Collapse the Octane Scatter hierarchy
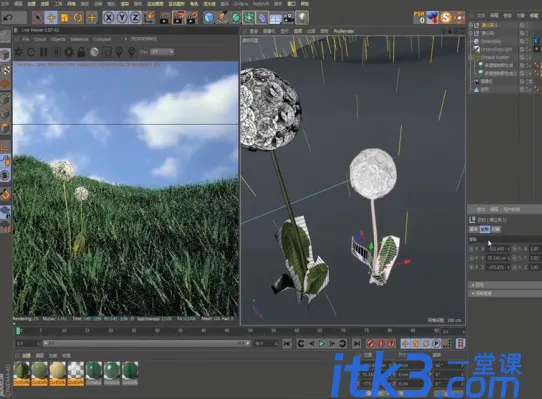Image resolution: width=542 pixels, height=399 pixels. 470,57
